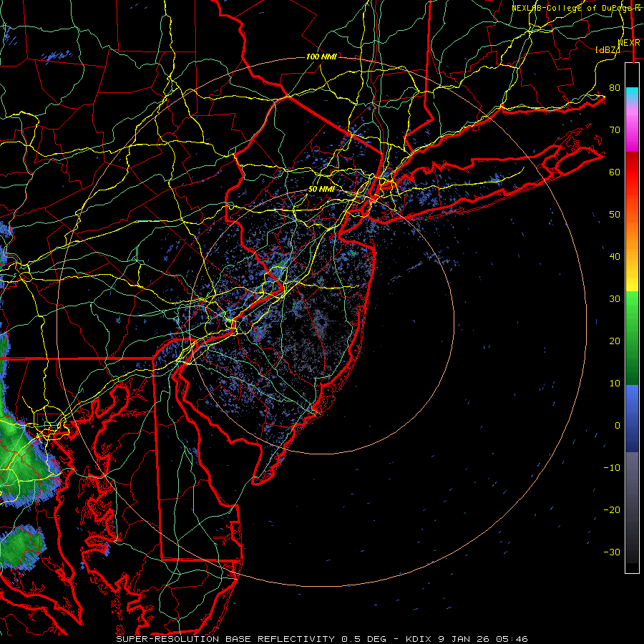Click the blue band of the color scale
The image size is (644, 644).
(632, 418)
